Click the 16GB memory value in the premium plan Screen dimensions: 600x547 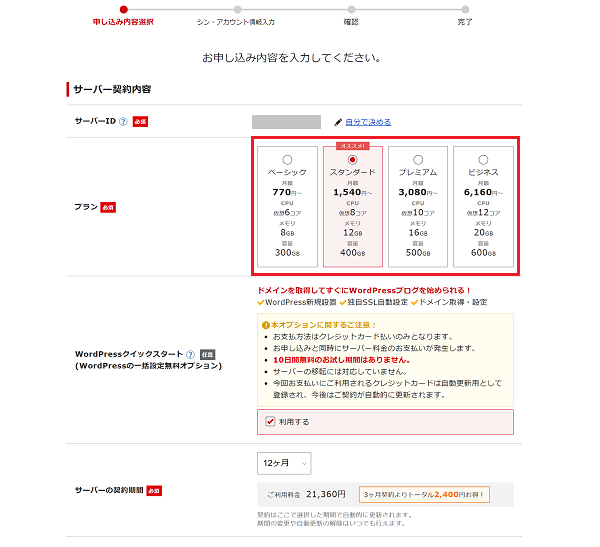pos(418,233)
